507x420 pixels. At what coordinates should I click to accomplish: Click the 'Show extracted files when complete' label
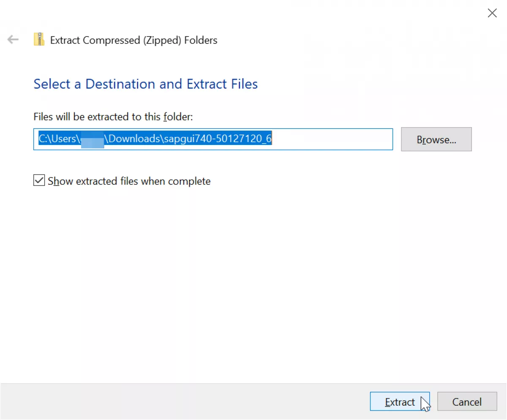pyautogui.click(x=129, y=181)
